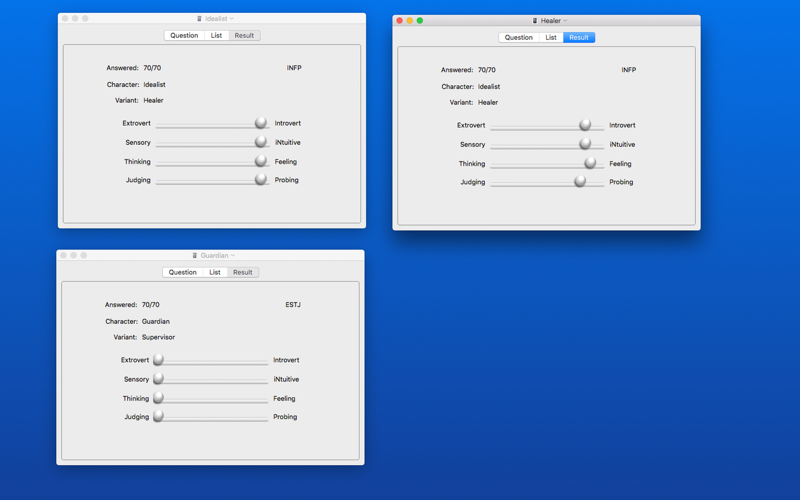The width and height of the screenshot is (800, 500).
Task: Expand the Healer title dropdown chevron
Action: (565, 21)
